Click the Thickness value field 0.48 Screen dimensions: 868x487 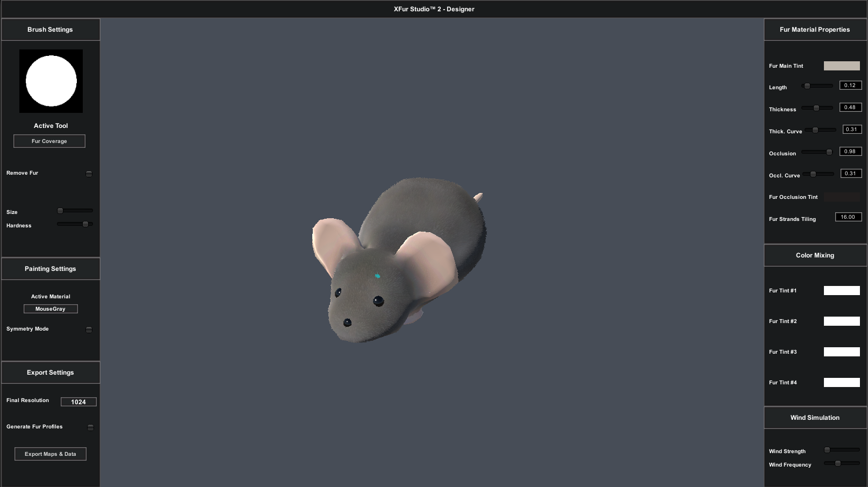click(850, 108)
